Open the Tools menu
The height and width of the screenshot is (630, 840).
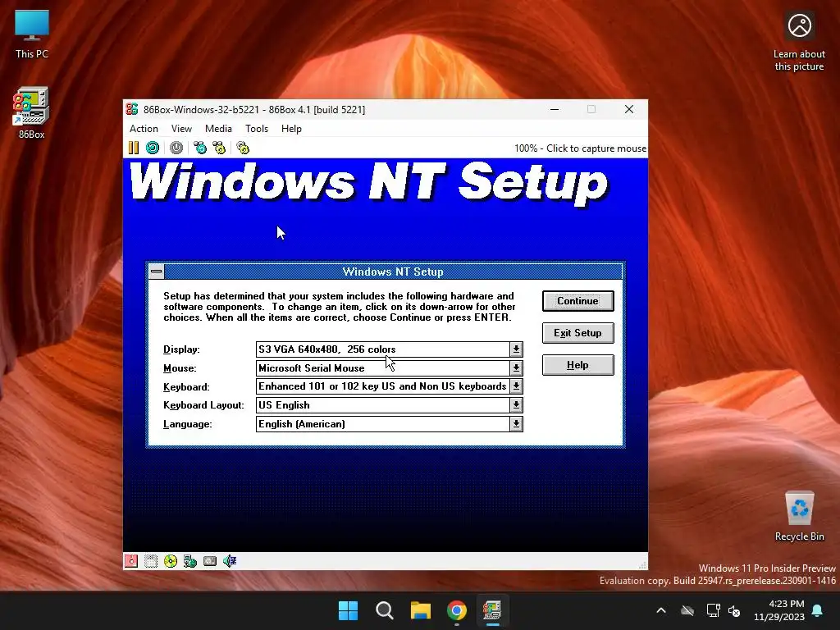coord(257,129)
